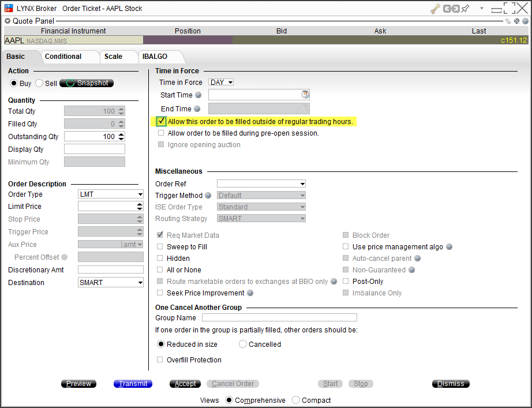Image resolution: width=532 pixels, height=408 pixels.
Task: Open Quote Panel wrench settings icon
Action: [x=517, y=21]
